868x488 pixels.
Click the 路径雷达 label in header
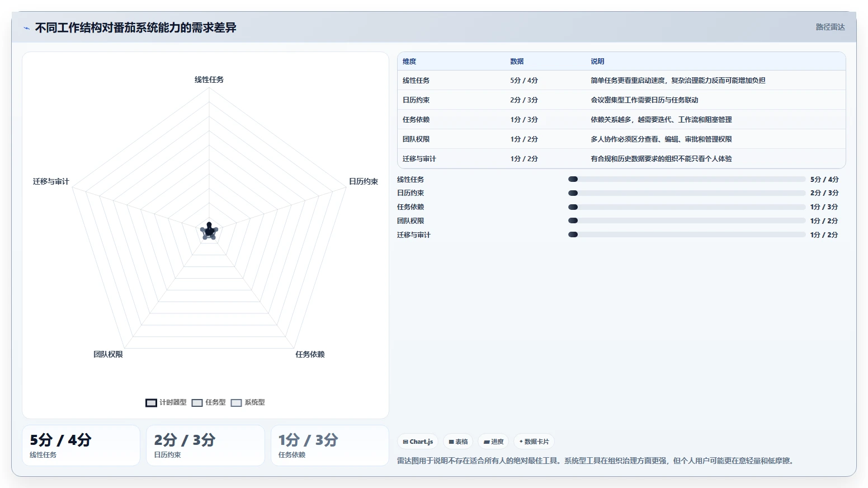click(830, 27)
